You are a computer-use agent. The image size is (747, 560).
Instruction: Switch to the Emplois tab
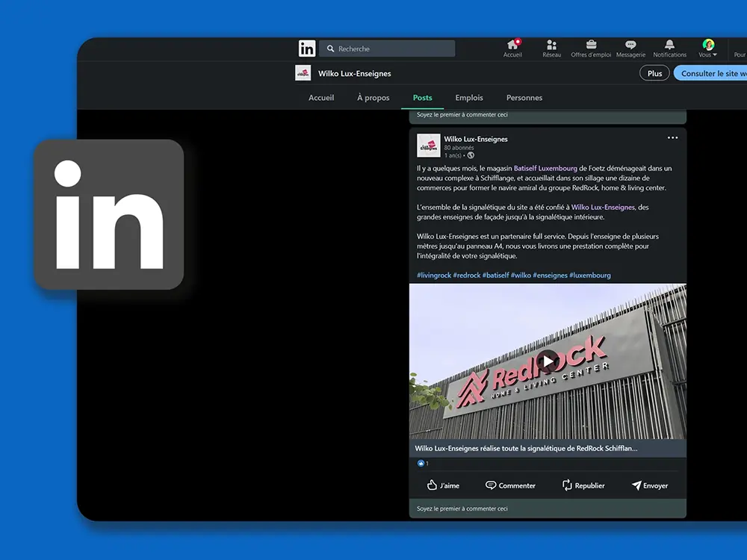pyautogui.click(x=469, y=98)
